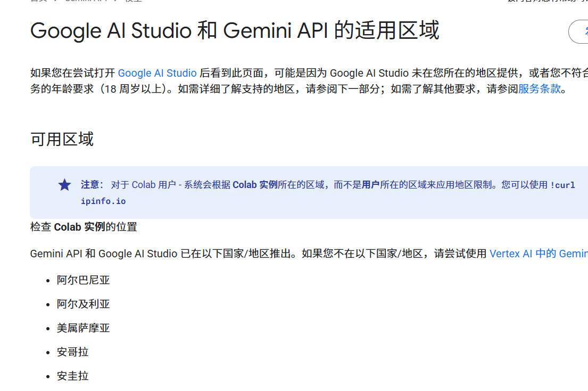Click the star note icon
Image resolution: width=588 pixels, height=391 pixels.
[64, 185]
